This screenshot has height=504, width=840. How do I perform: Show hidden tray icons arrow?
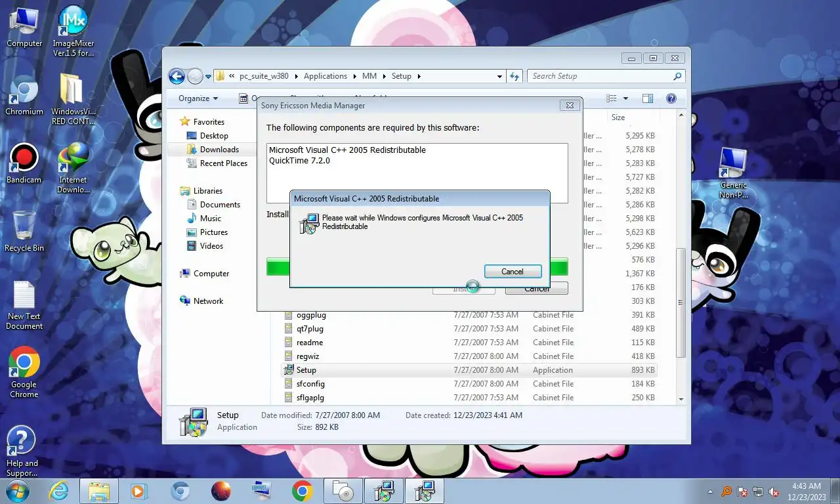coord(710,492)
